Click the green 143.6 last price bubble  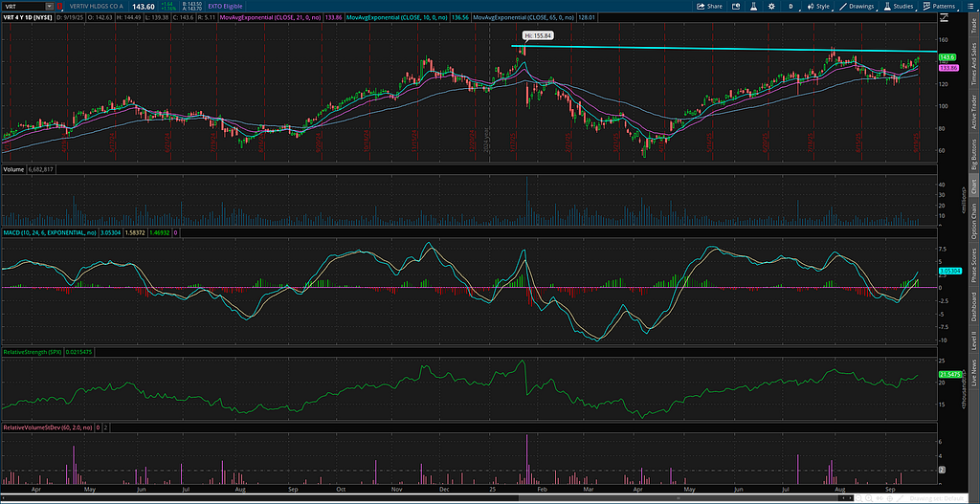coord(946,56)
